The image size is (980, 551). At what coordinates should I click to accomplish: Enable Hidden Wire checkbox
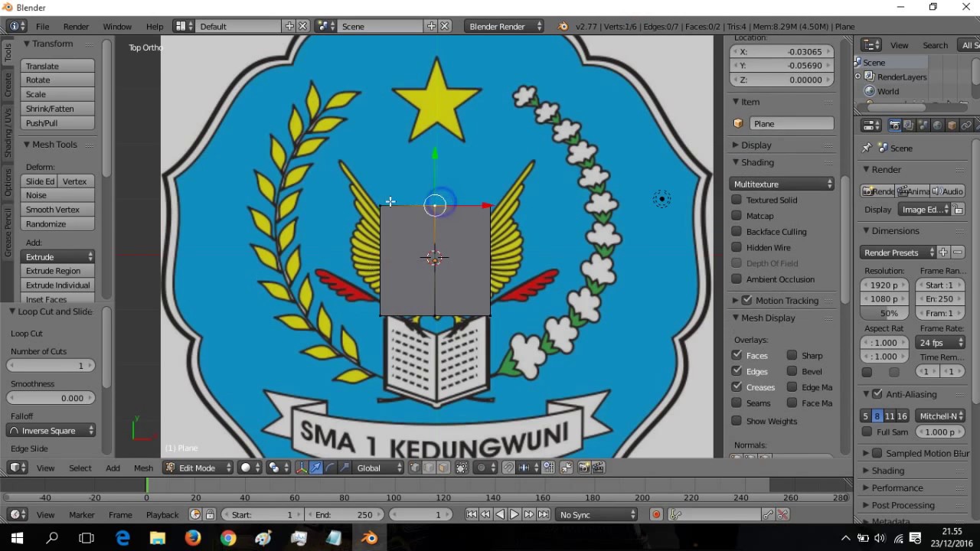click(737, 247)
